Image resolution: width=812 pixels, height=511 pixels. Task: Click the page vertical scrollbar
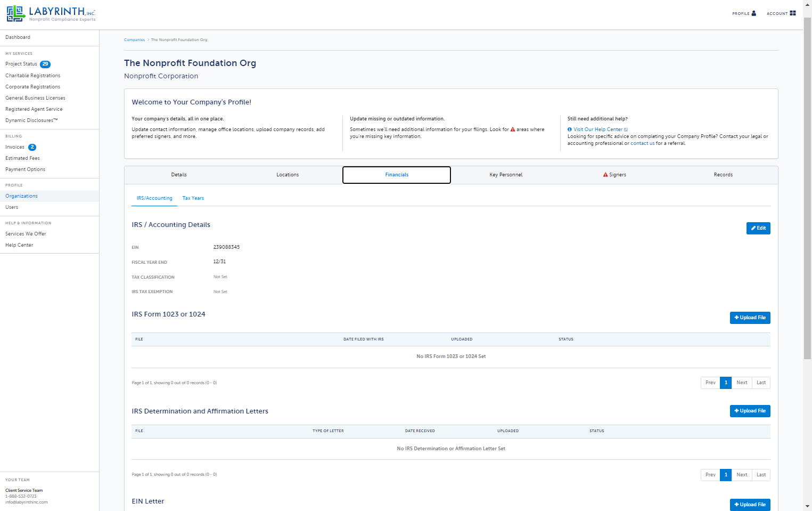click(807, 189)
